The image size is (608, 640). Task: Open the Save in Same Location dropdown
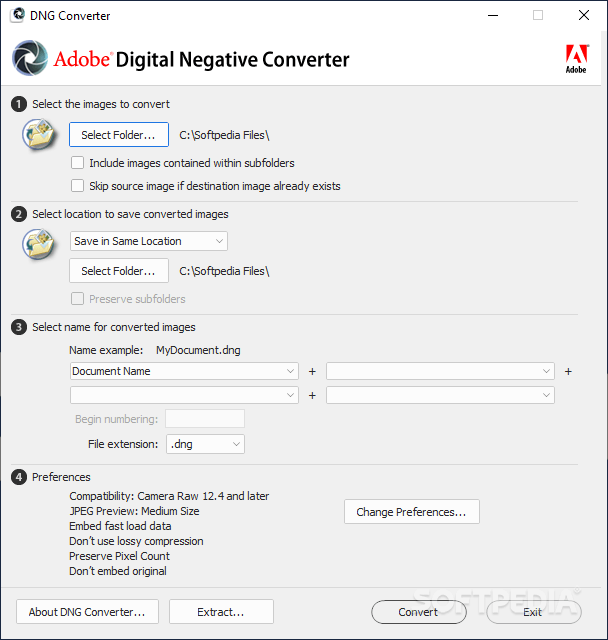pos(149,241)
